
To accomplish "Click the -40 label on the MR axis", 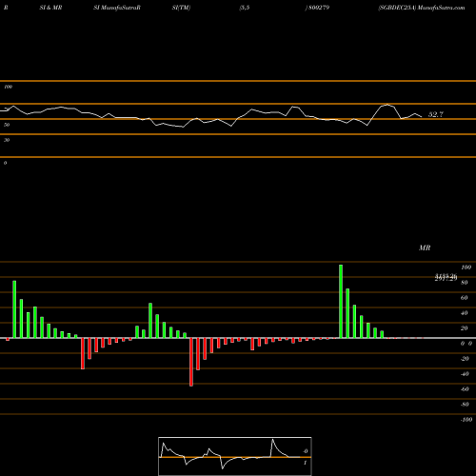I will coord(465,374).
